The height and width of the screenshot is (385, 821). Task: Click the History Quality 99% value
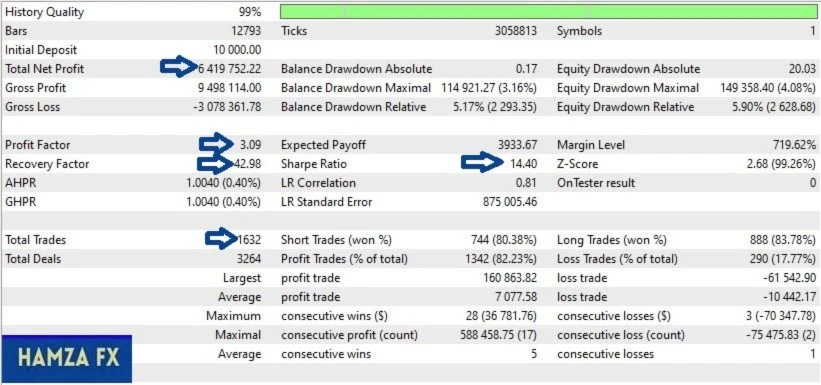tap(250, 12)
